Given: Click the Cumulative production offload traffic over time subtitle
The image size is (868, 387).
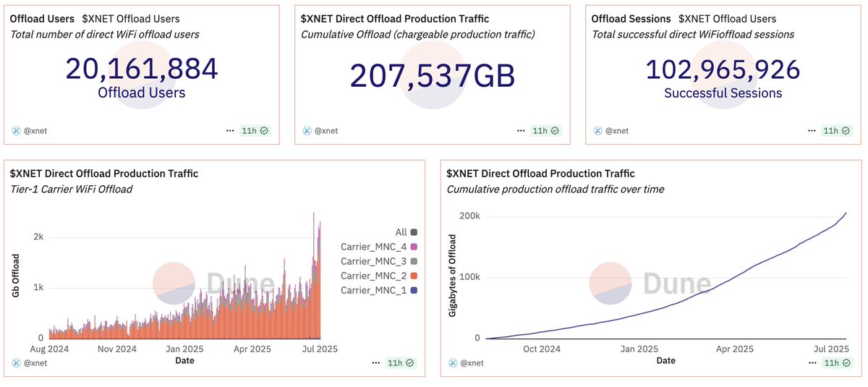Looking at the screenshot, I should coord(556,190).
